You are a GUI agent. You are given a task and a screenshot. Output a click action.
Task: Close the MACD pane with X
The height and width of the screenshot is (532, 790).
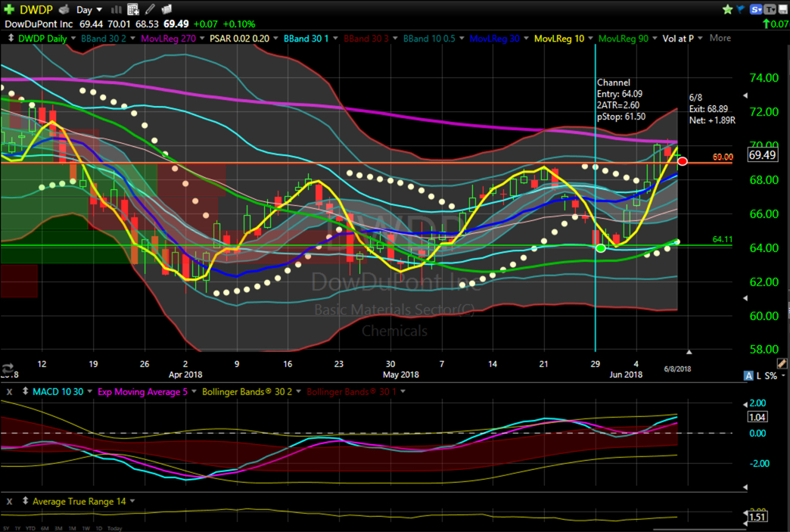point(10,391)
